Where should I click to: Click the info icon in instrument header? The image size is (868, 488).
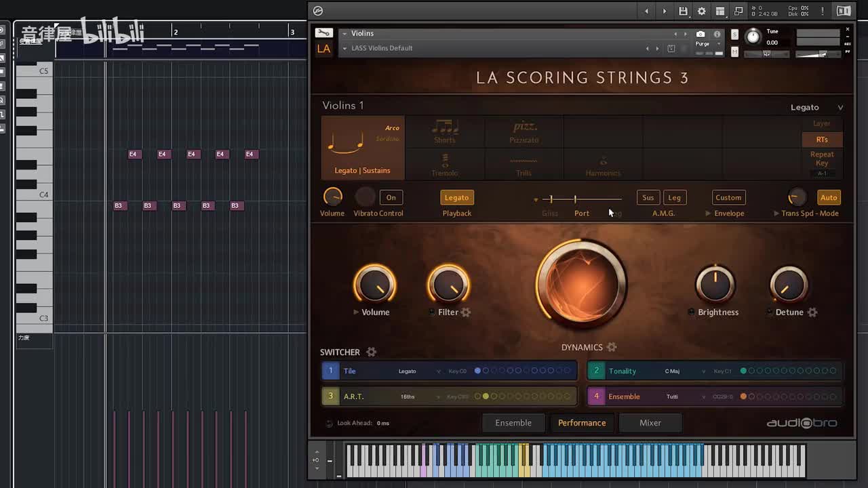click(717, 34)
